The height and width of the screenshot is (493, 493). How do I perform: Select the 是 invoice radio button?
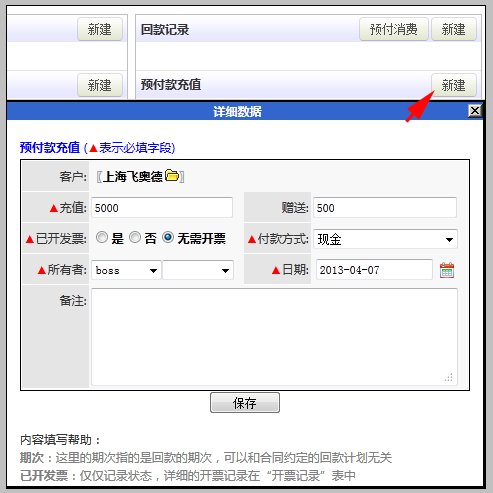(102, 238)
